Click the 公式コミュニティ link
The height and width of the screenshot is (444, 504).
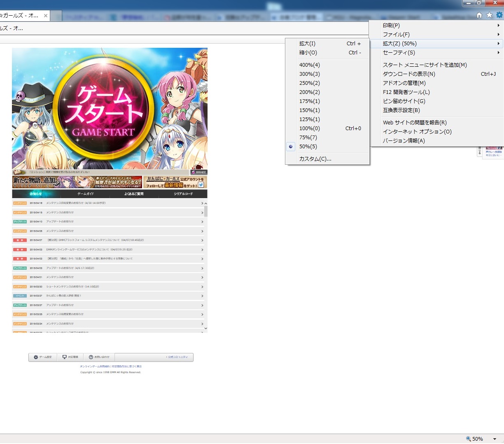pos(177,357)
